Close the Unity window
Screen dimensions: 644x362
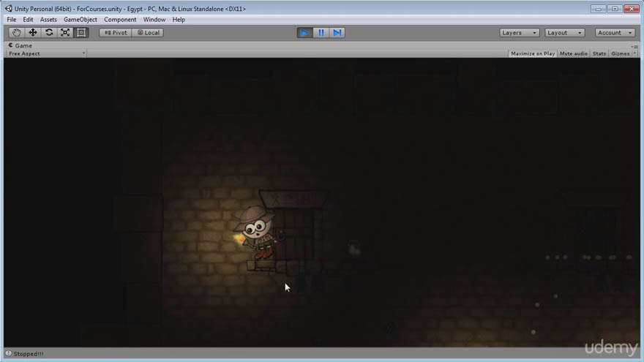[x=632, y=9]
